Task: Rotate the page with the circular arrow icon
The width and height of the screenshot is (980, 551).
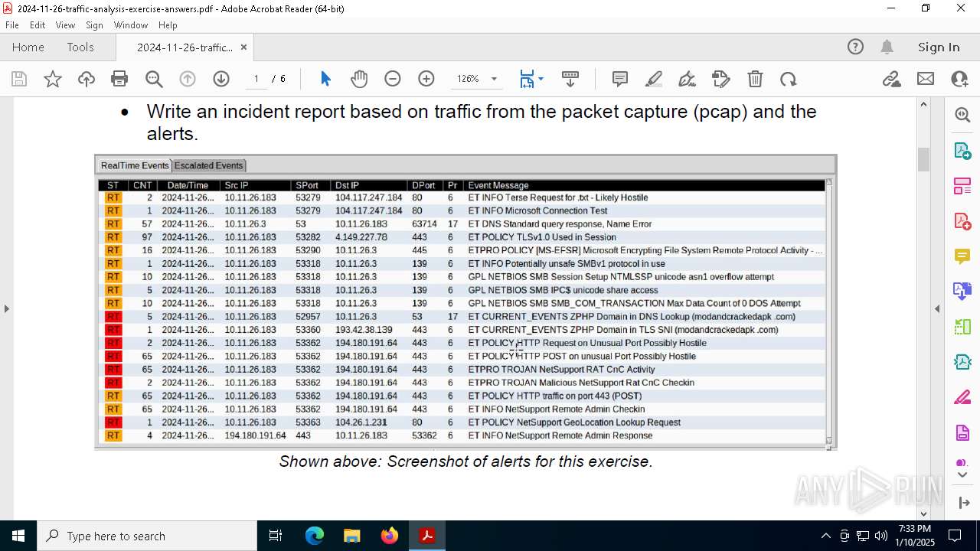Action: pos(789,79)
